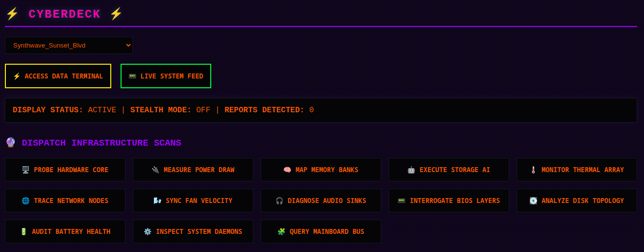Click the pager icon on Live System Feed

(132, 76)
